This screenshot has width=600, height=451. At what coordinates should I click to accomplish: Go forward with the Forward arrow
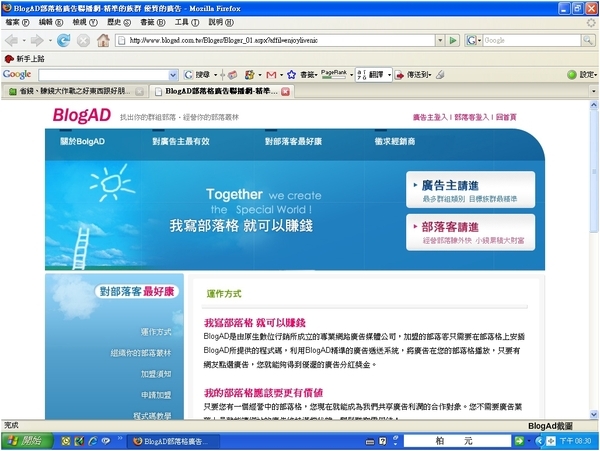(x=37, y=40)
